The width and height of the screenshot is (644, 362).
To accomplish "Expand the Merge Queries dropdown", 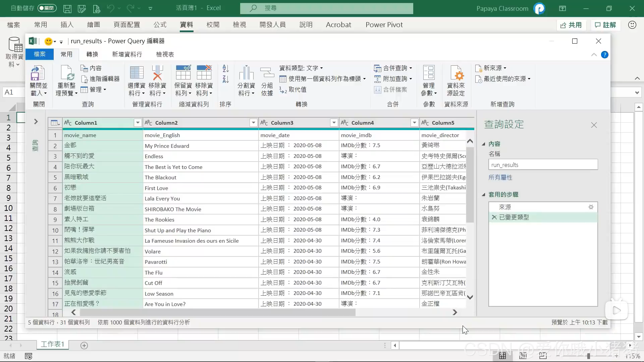I will [x=411, y=68].
